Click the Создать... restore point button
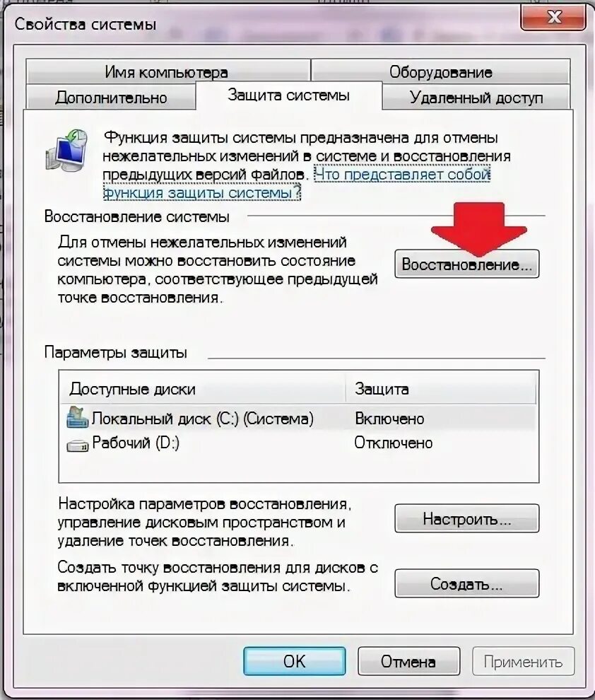The height and width of the screenshot is (700, 595). 466,583
